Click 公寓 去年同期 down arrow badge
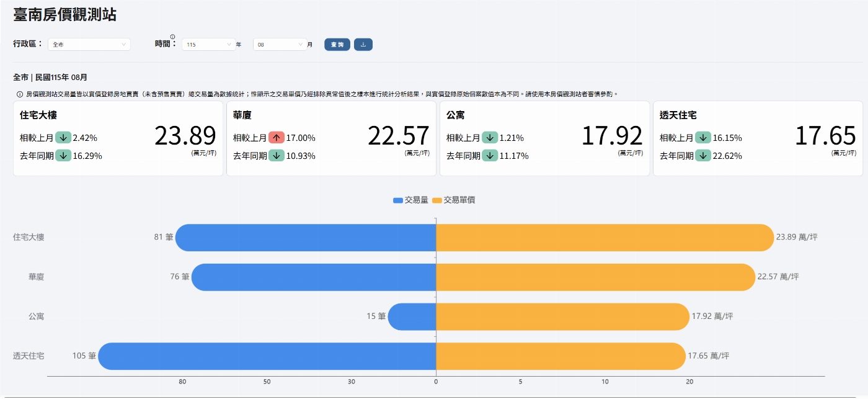Viewport: 868px width, 399px height. coord(490,156)
